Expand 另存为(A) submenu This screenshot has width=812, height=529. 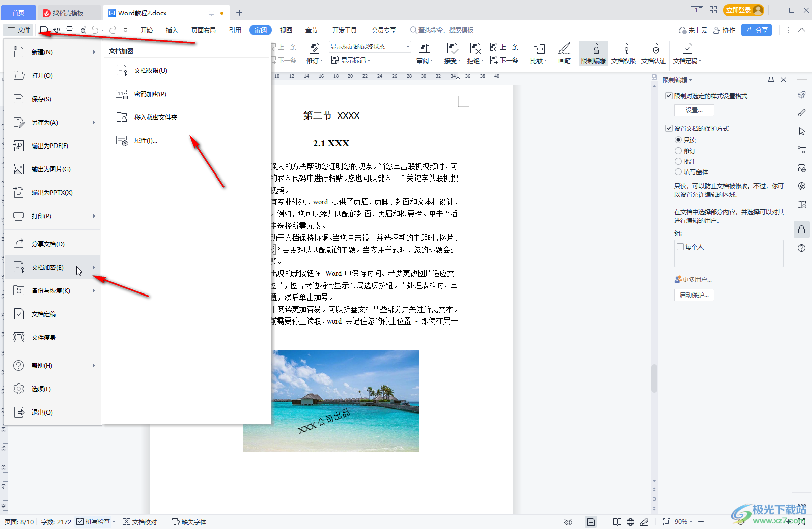tap(94, 122)
